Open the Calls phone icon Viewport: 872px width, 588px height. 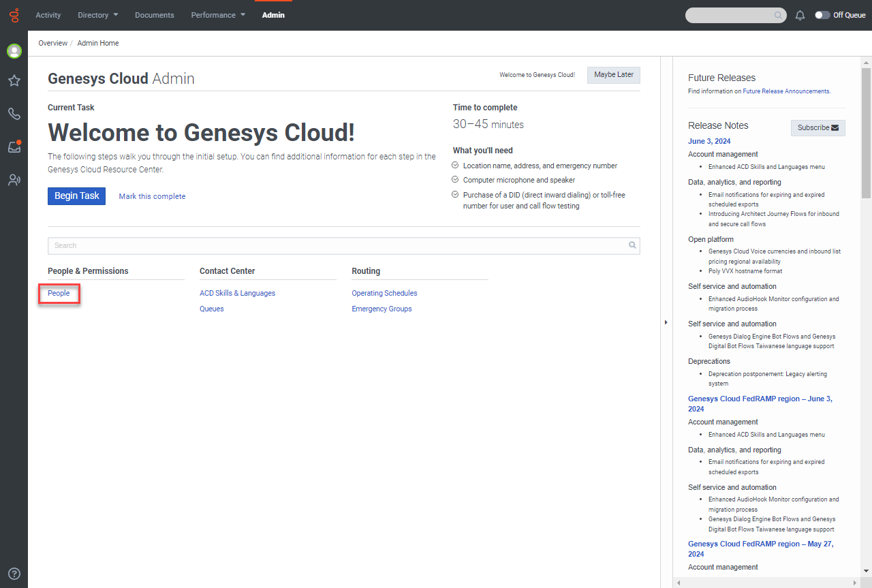(14, 114)
